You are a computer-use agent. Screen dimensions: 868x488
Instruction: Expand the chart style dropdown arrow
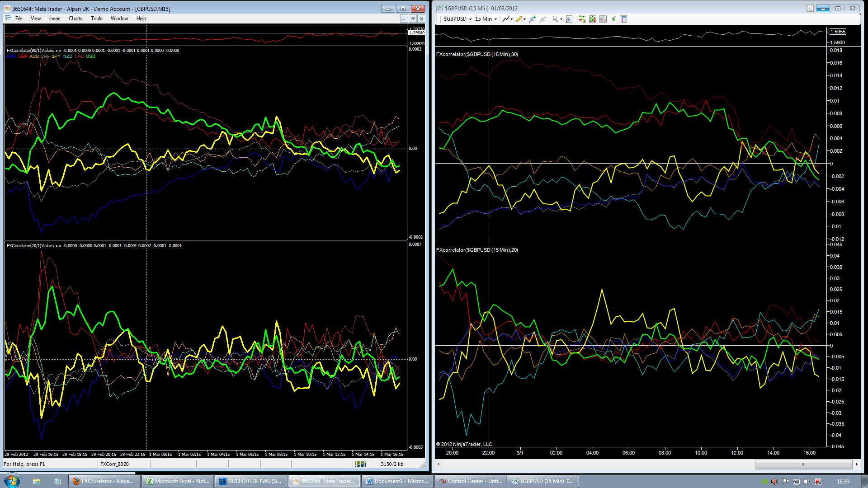[x=511, y=19]
